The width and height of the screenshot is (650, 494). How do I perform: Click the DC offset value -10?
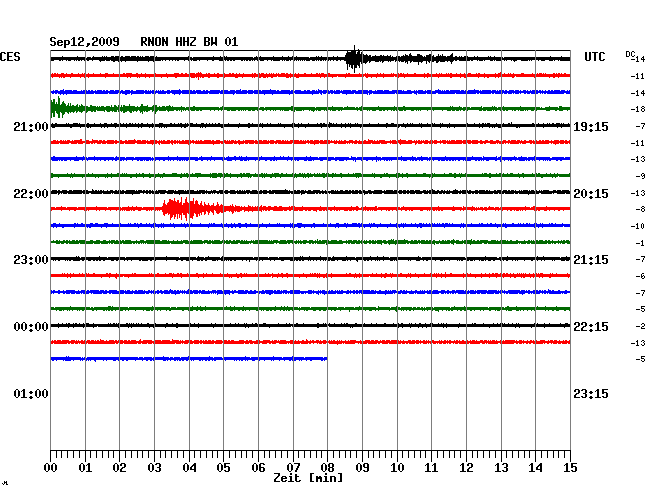pos(638,226)
